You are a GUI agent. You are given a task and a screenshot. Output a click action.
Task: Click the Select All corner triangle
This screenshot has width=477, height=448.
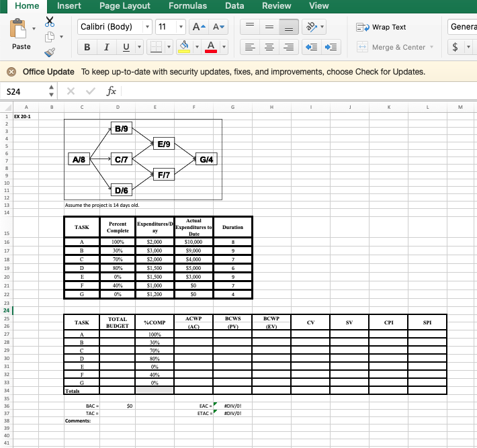tap(7, 107)
